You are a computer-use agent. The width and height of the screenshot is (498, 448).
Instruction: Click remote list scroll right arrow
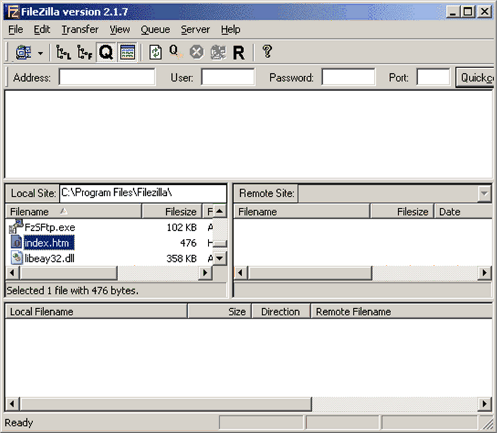[485, 273]
